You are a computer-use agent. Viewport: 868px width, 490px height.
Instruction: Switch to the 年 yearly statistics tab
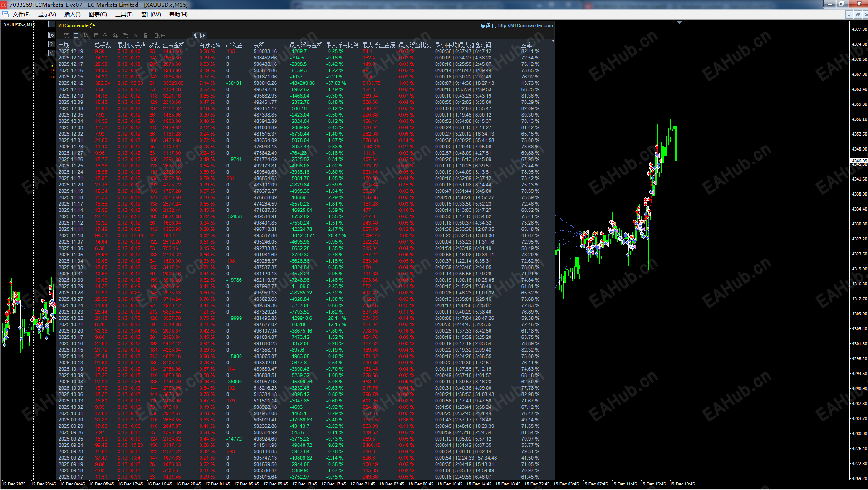pos(116,35)
